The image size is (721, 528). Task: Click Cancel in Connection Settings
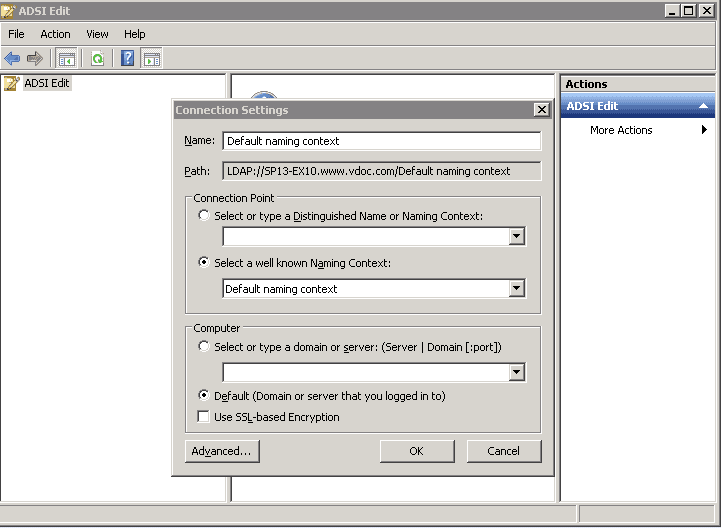[x=504, y=451]
